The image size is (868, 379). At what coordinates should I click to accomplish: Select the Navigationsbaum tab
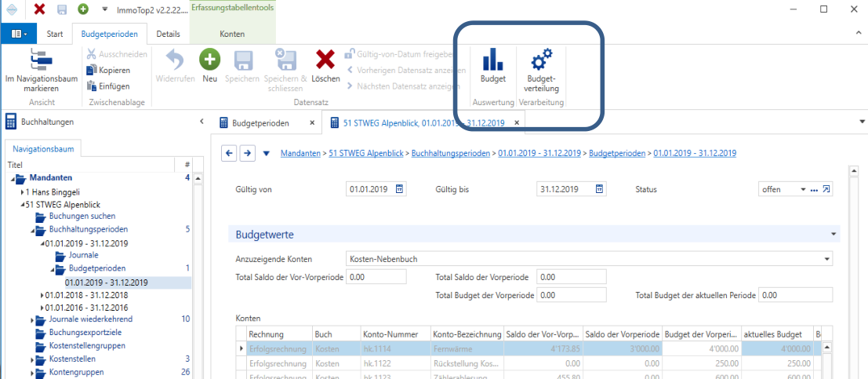(44, 149)
